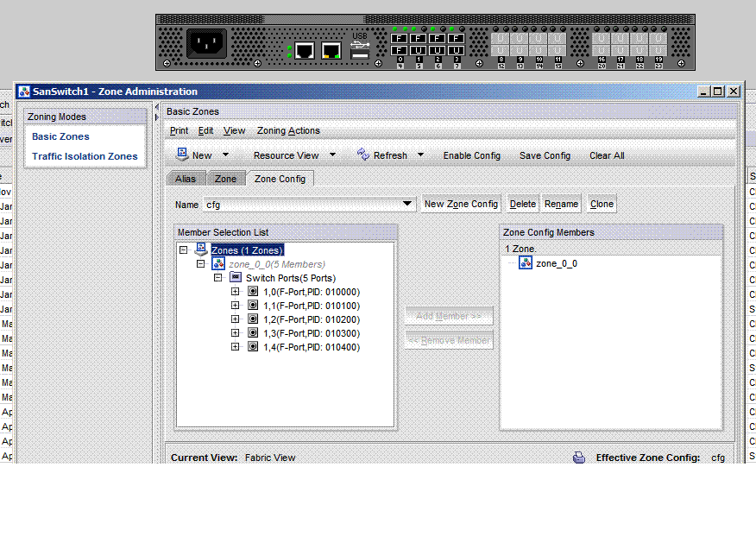Expand port 1,3 (PID 010300) node
Viewport: 756px width, 543px height.
[x=236, y=332]
